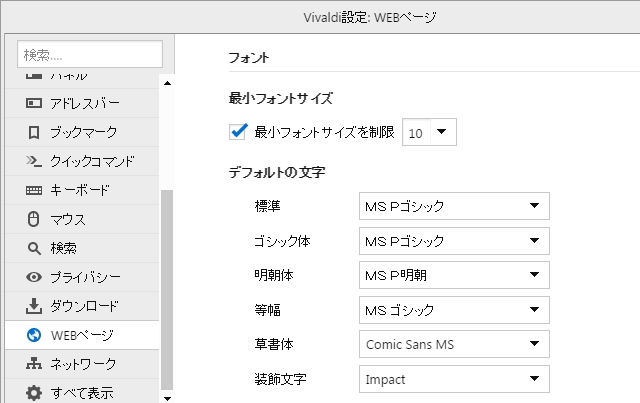
Task: Open the プライバシー settings section
Action: pos(82,277)
